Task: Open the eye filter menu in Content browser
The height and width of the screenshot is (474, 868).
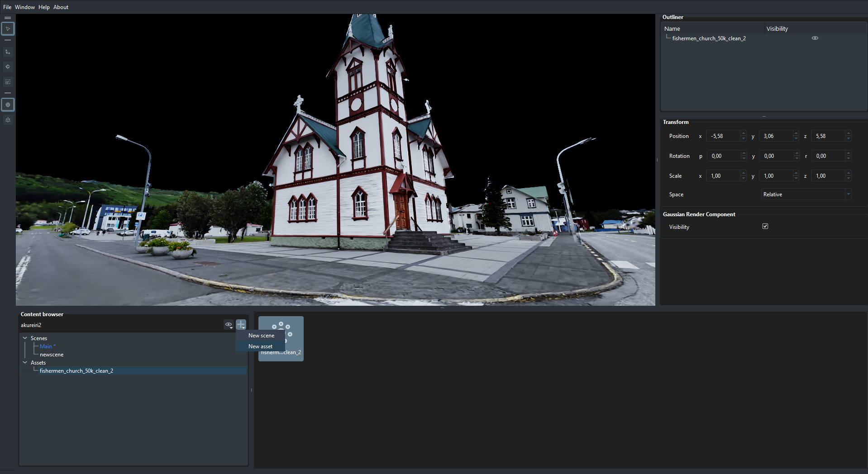Action: [x=229, y=325]
